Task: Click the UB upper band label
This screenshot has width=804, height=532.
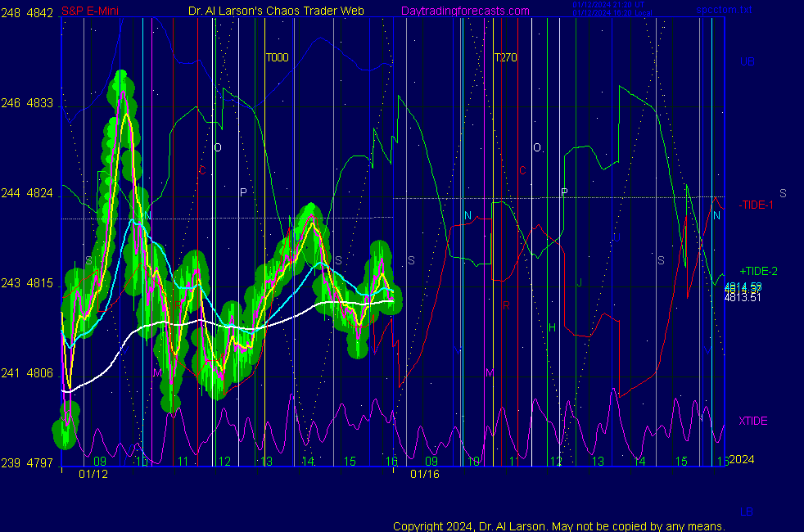Action: [x=747, y=61]
